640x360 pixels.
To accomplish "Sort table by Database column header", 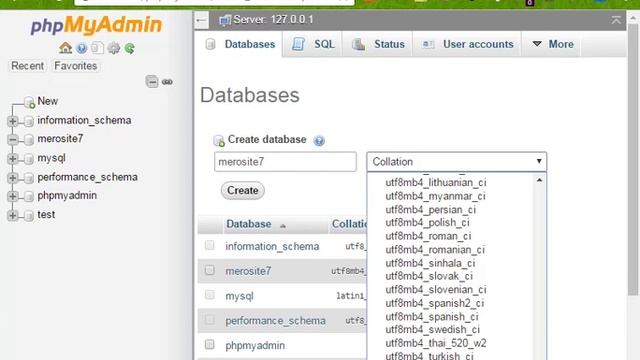I will [249, 224].
